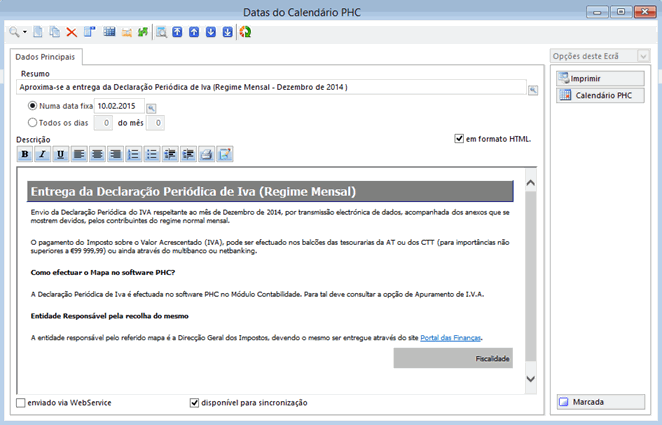
Task: Click the print icon in description toolbar
Action: pos(206,154)
